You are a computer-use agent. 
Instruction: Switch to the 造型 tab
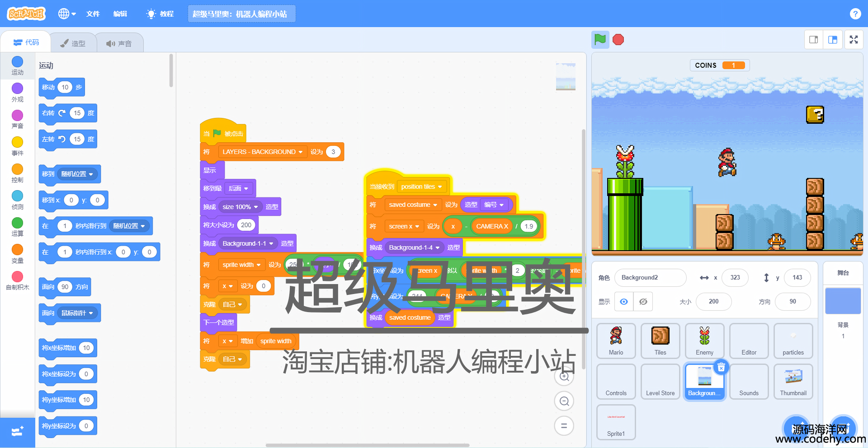pos(73,43)
